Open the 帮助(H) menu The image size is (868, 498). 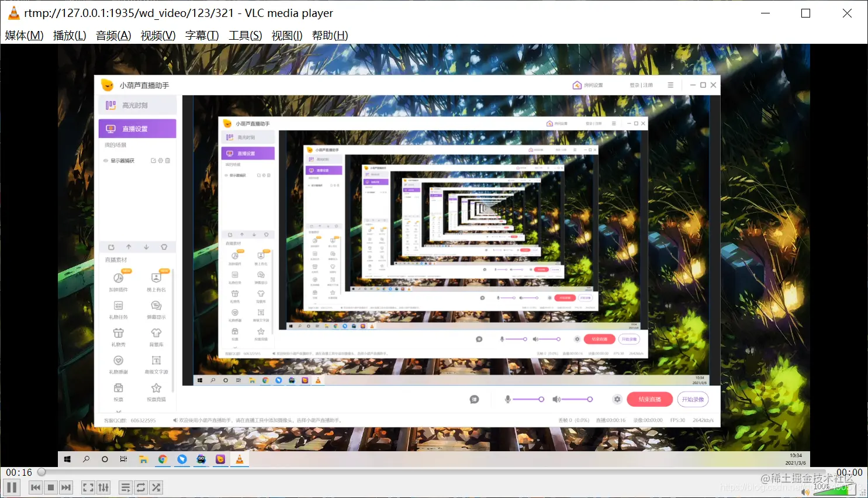(330, 36)
